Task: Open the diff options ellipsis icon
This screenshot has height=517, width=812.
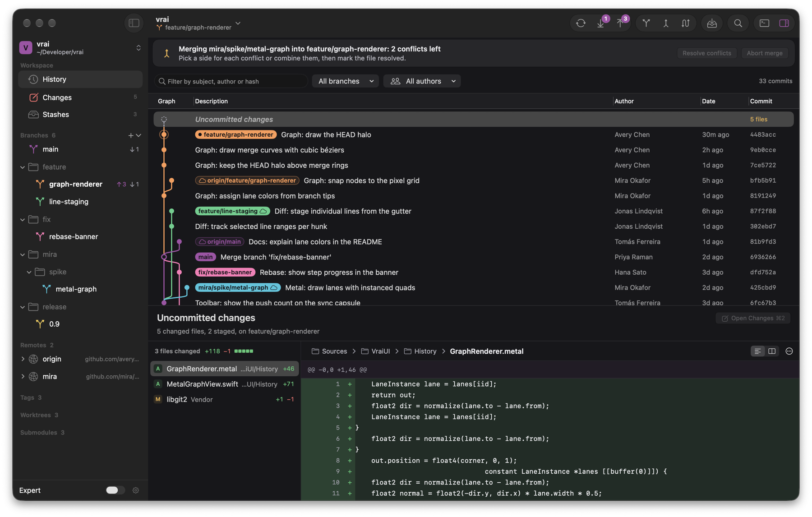Action: click(789, 351)
